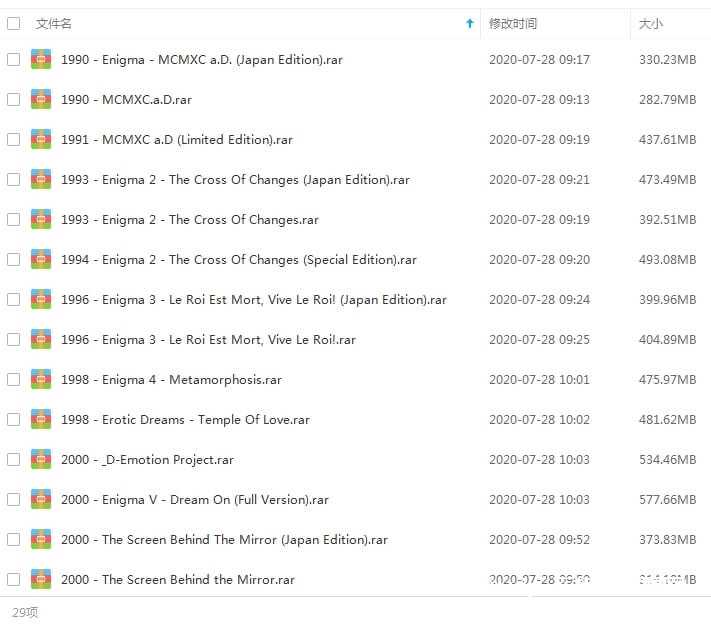This screenshot has width=711, height=624.
Task: Click the archive icon beside 1990 - MCMXC.a.D.rar
Action: pyautogui.click(x=41, y=99)
